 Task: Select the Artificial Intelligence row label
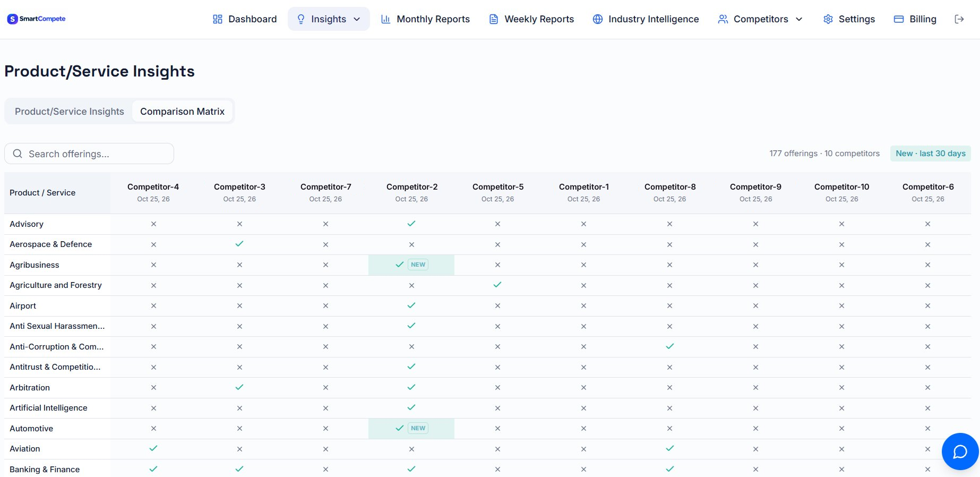click(48, 408)
